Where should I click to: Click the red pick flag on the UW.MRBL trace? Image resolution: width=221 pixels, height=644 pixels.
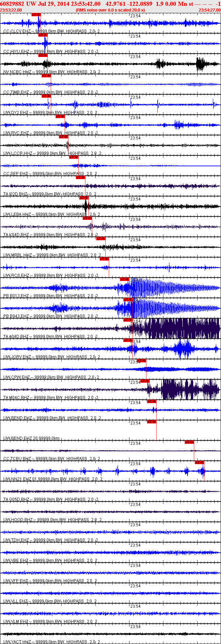(101, 239)
